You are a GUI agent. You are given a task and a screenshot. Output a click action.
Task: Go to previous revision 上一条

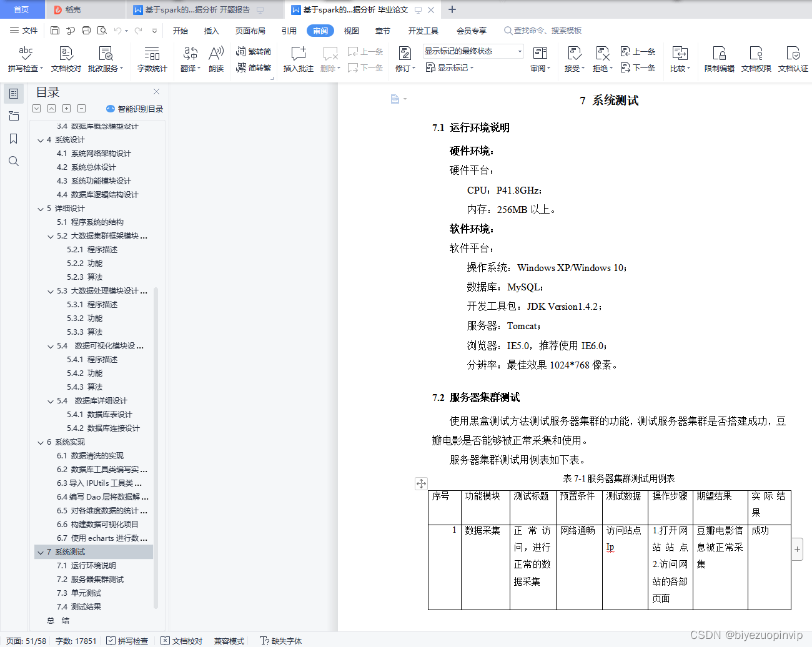(x=638, y=52)
